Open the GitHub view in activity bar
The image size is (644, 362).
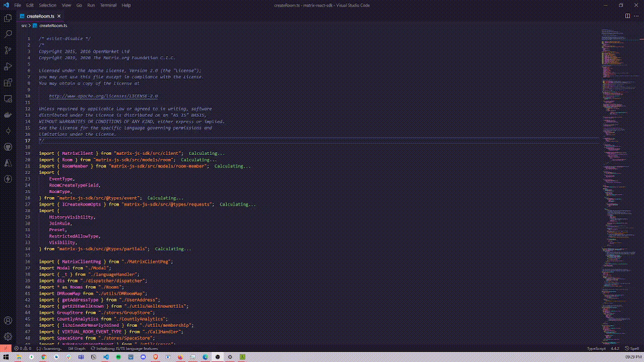point(8,147)
